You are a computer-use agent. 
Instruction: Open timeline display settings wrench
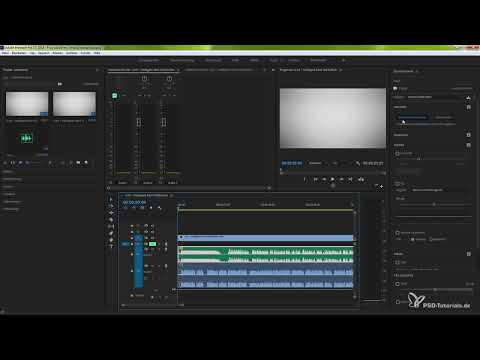click(x=159, y=208)
